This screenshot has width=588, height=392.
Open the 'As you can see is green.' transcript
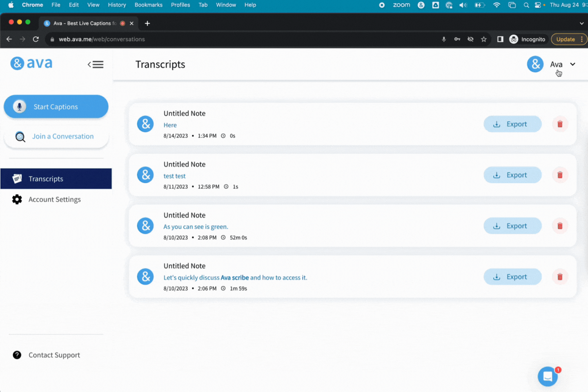(196, 227)
